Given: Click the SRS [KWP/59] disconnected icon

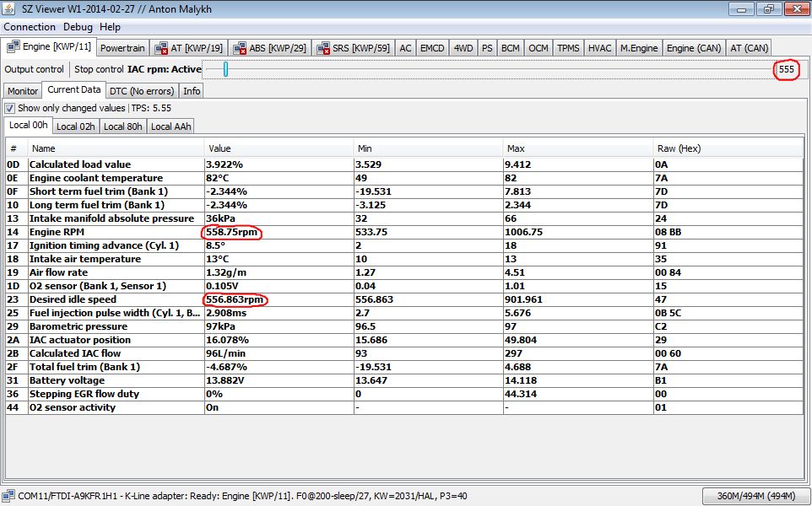Looking at the screenshot, I should tap(323, 48).
